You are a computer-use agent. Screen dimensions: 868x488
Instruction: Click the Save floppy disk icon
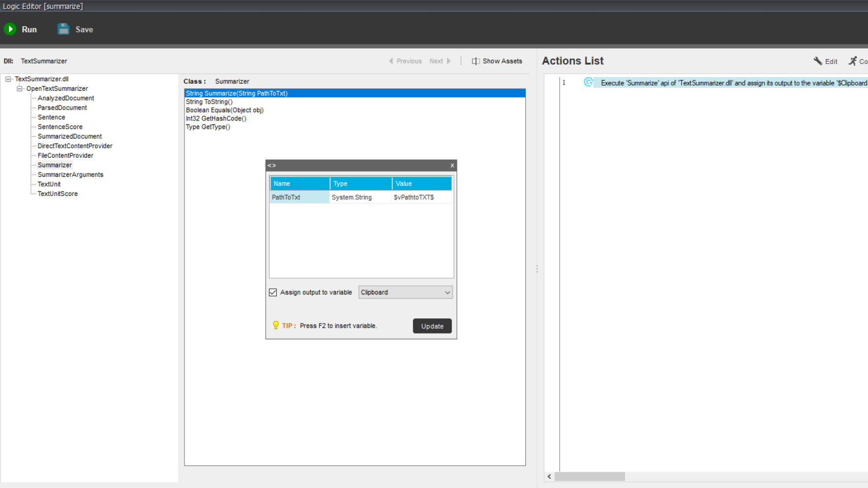[x=63, y=29]
